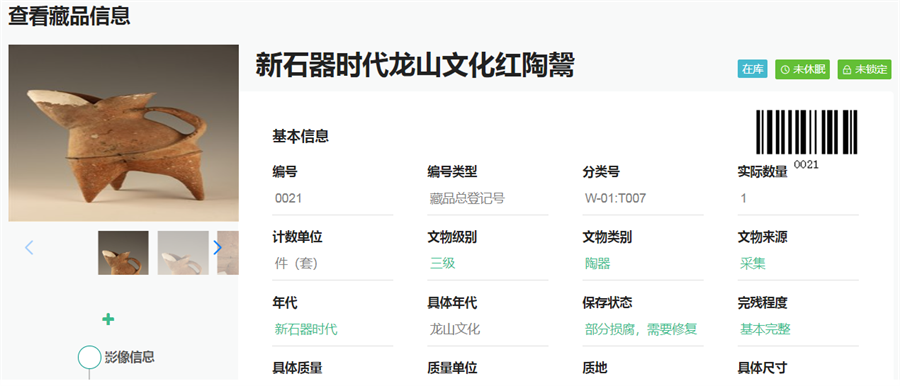Click the 新石器时代 era link
The width and height of the screenshot is (900, 386).
click(306, 329)
